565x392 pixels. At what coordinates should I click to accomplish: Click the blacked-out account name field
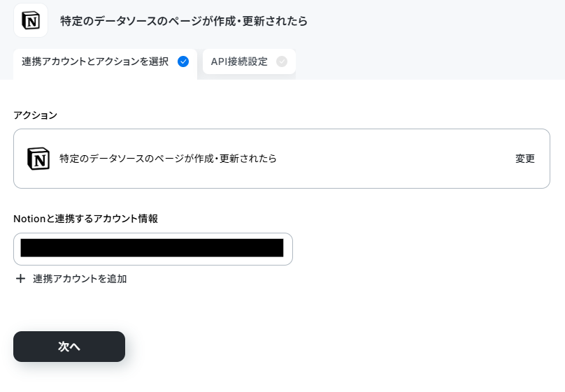(x=152, y=247)
